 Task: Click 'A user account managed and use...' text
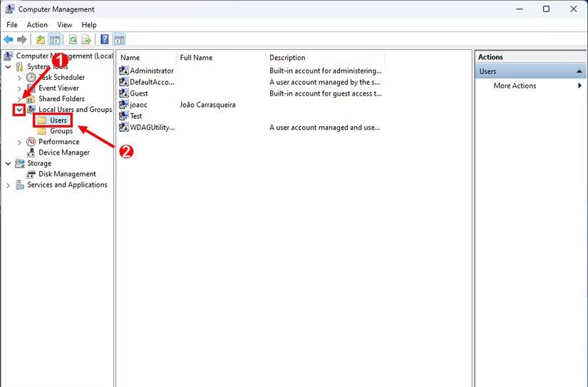click(x=325, y=127)
